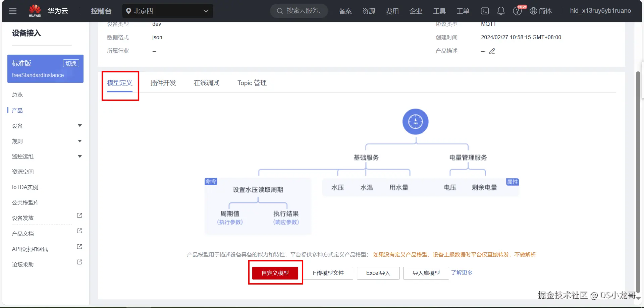Open 工单 in the top menu

[x=463, y=11]
